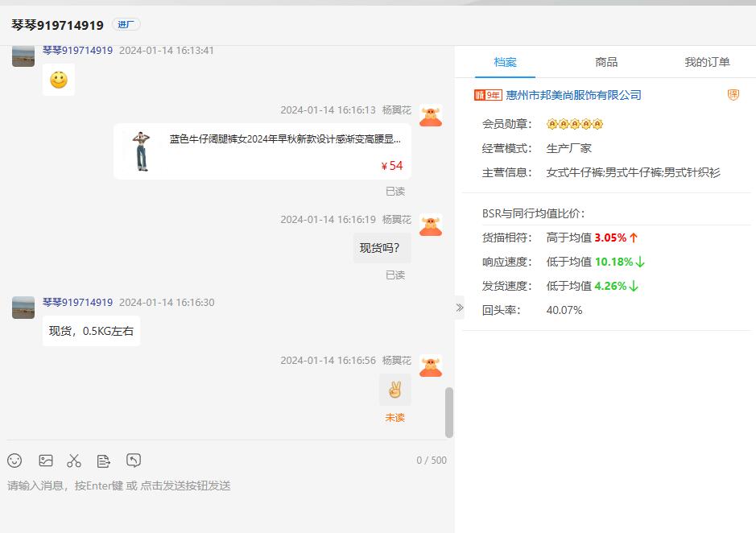
Task: Click the jeans product thumbnail image
Action: [x=142, y=151]
